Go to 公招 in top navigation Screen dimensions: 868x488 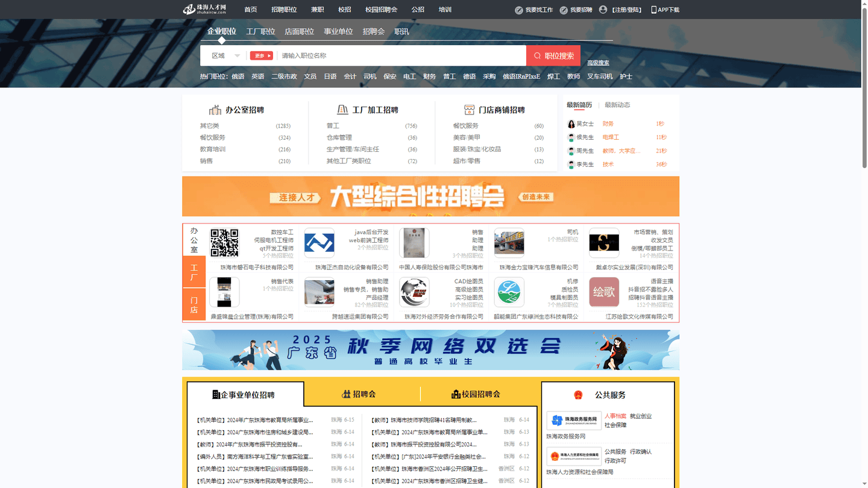pyautogui.click(x=418, y=10)
